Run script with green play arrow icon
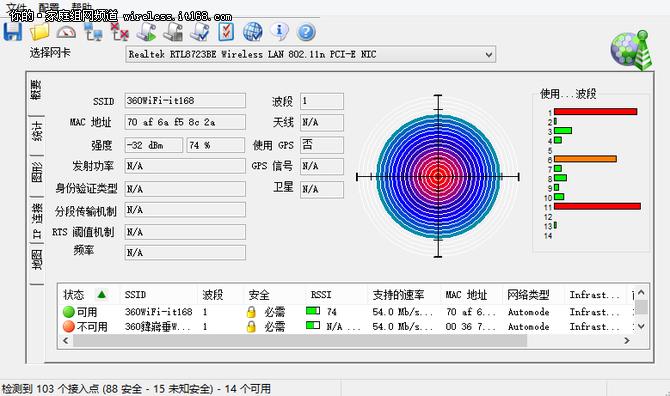This screenshot has height=396, width=670. click(x=147, y=32)
